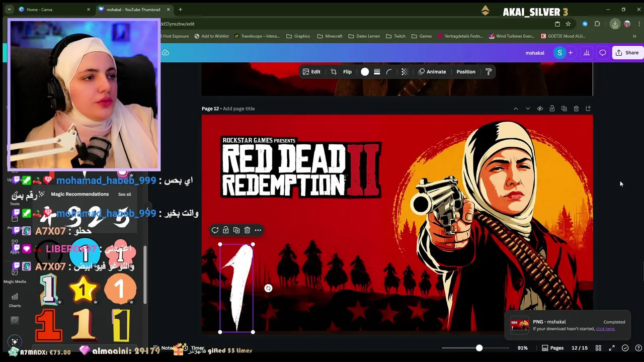644x362 pixels.
Task: Open the comments speech bubble icon
Action: [603, 53]
